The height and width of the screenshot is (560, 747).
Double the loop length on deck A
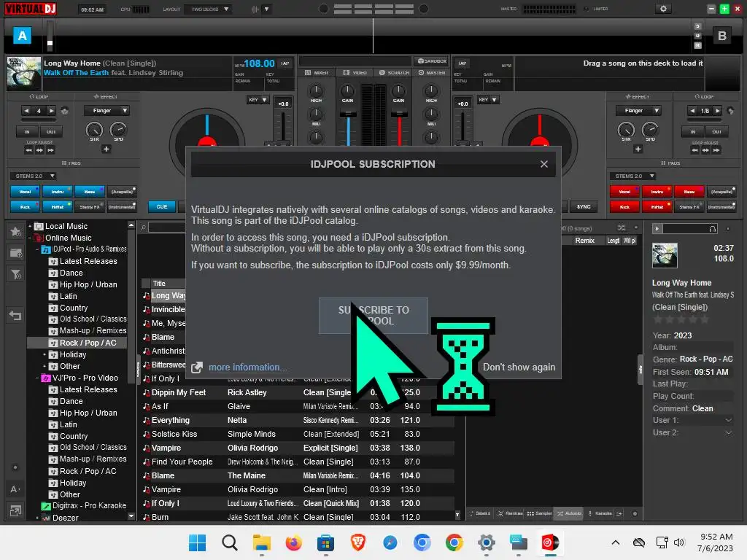pos(51,111)
